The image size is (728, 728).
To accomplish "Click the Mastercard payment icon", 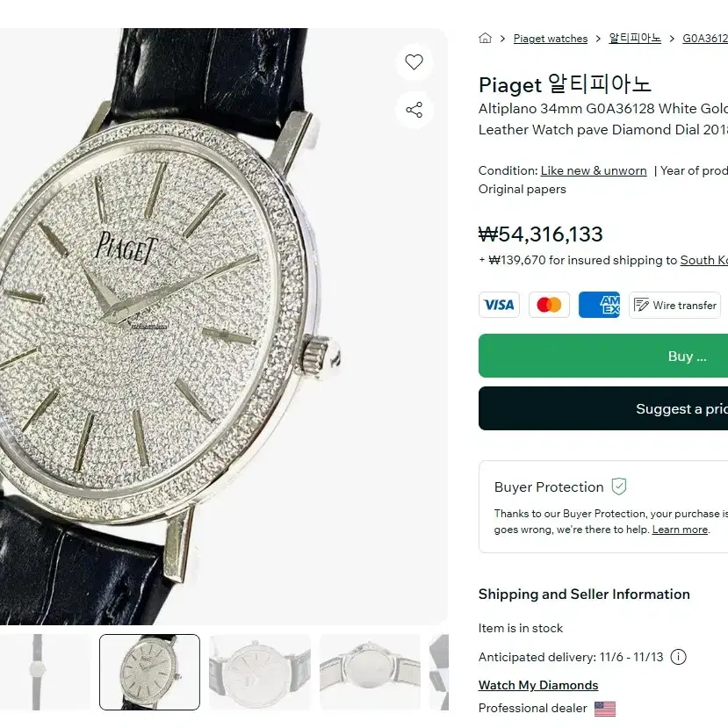I will pos(549,305).
